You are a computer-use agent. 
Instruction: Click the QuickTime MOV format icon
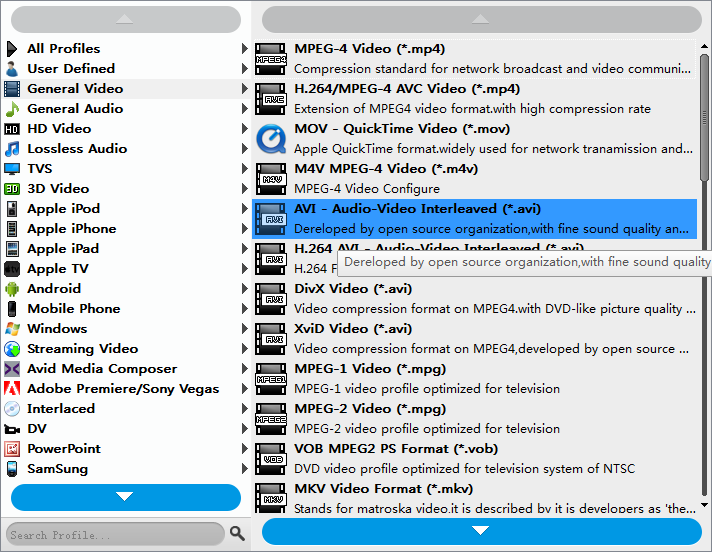pos(271,139)
